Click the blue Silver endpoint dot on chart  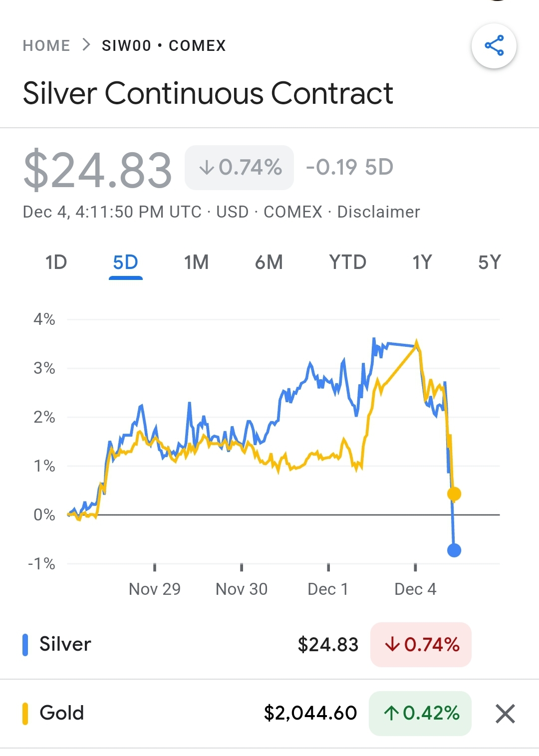[454, 550]
